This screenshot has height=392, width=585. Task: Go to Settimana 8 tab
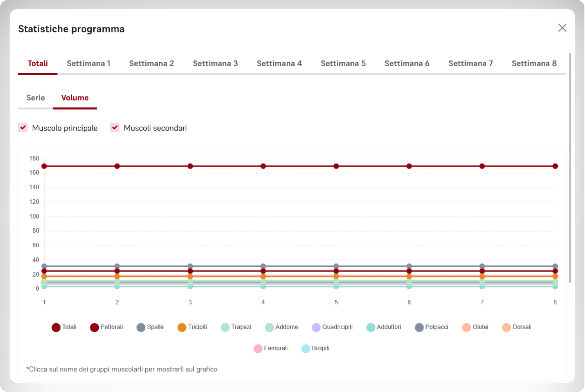534,63
